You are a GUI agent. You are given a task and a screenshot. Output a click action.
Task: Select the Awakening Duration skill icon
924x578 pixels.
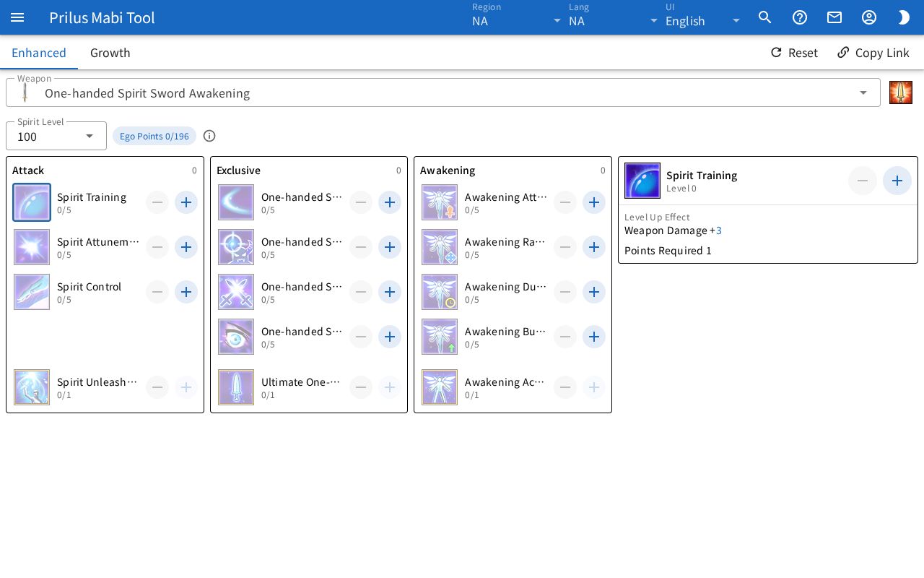440,292
